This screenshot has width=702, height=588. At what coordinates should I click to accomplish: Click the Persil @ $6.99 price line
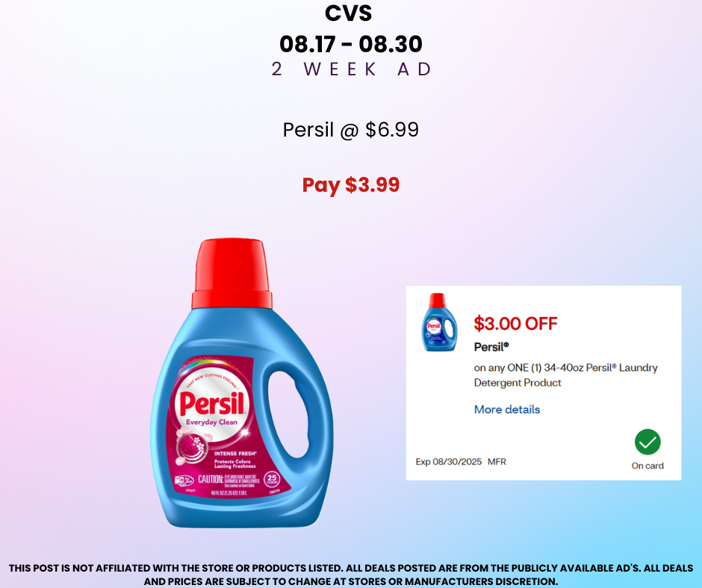(x=350, y=130)
